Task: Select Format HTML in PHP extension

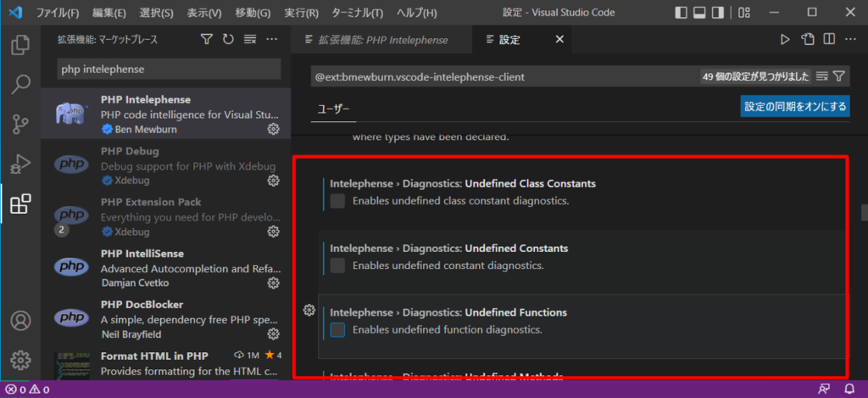Action: pos(165,362)
